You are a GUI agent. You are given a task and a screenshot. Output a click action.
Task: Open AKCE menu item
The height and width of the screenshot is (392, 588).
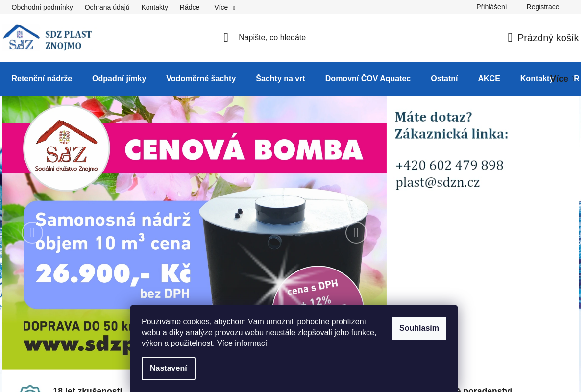(x=489, y=79)
